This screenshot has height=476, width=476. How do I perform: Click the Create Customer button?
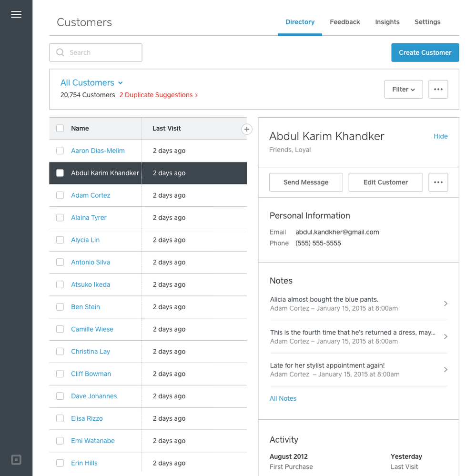click(425, 53)
